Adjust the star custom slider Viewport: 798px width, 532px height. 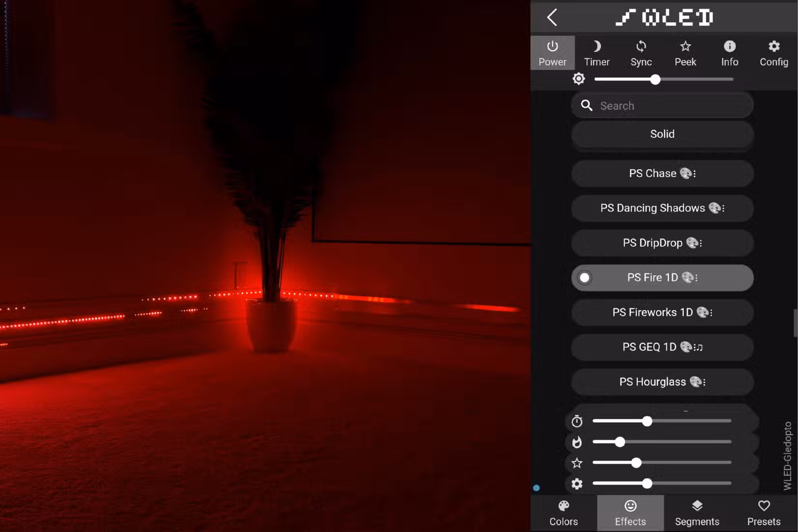tap(662, 463)
